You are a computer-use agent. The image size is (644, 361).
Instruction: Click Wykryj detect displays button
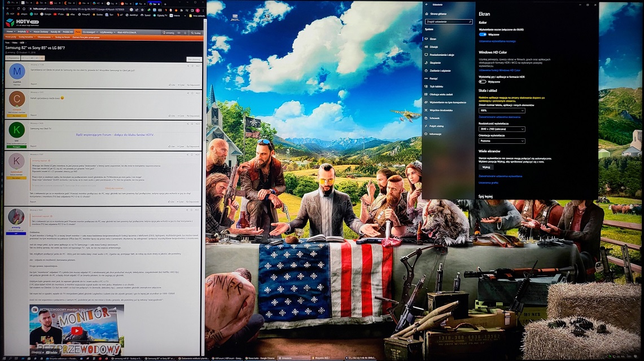pos(486,168)
